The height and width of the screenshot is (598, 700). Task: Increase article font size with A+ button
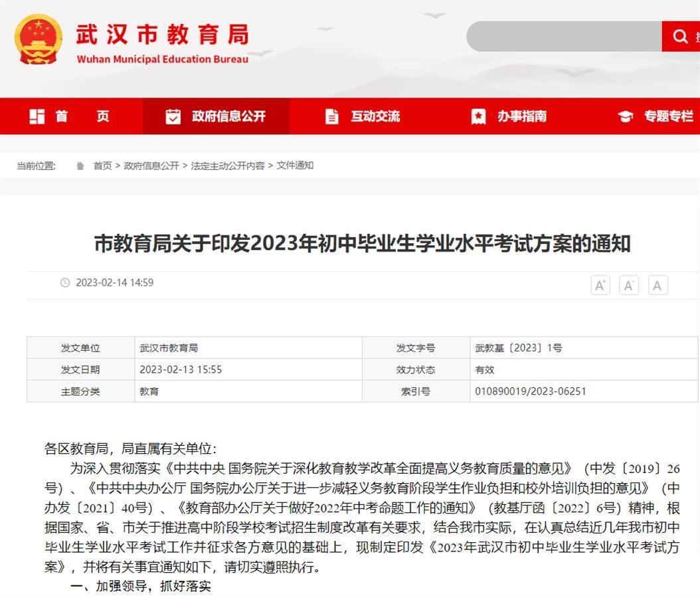(x=600, y=286)
